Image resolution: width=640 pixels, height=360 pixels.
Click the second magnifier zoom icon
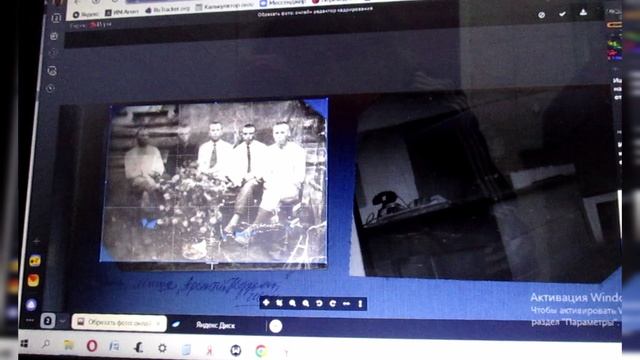click(306, 303)
